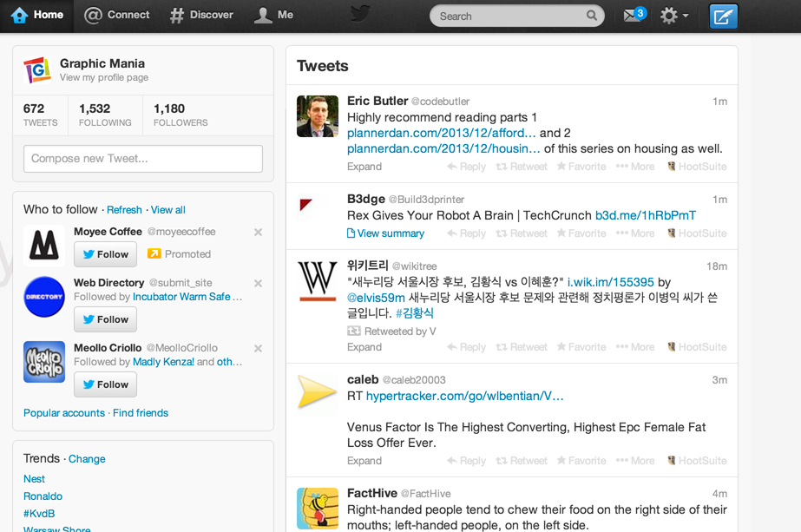View the 672 Tweets count
The image size is (801, 532).
tap(41, 115)
